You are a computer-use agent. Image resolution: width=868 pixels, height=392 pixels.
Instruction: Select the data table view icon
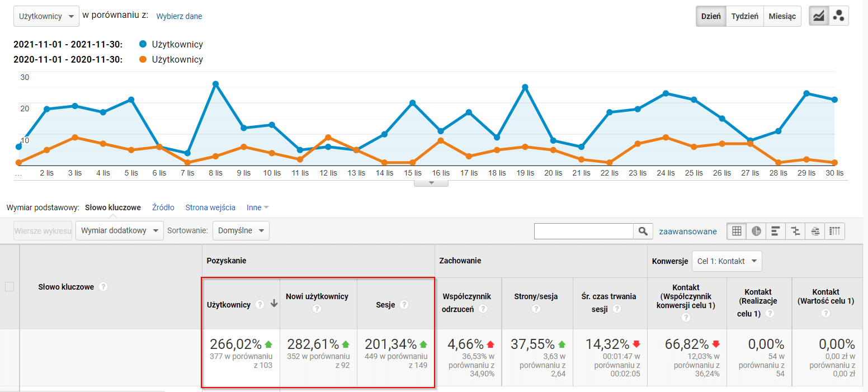737,231
